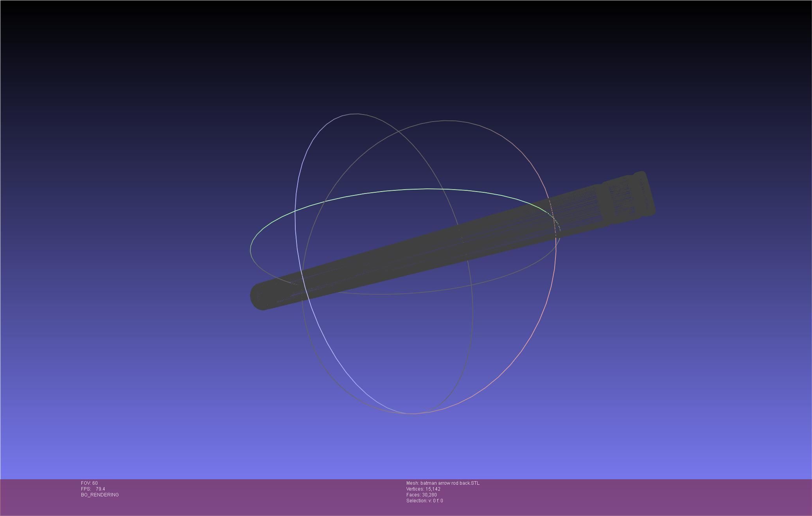Viewport: 812px width, 516px height.
Task: Click the Vertices: 15,142 info line
Action: pyautogui.click(x=423, y=489)
